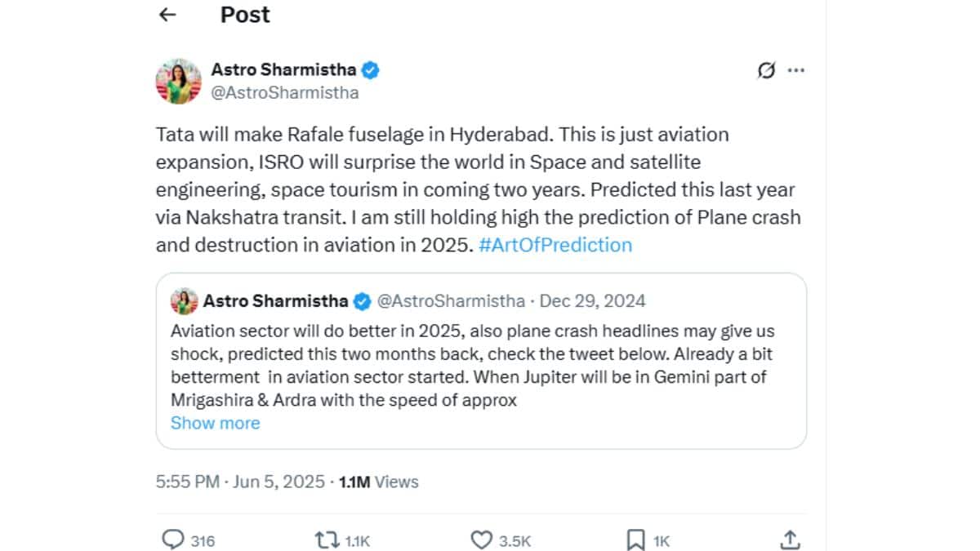
Task: Toggle the repost state of the tweet
Action: (325, 540)
